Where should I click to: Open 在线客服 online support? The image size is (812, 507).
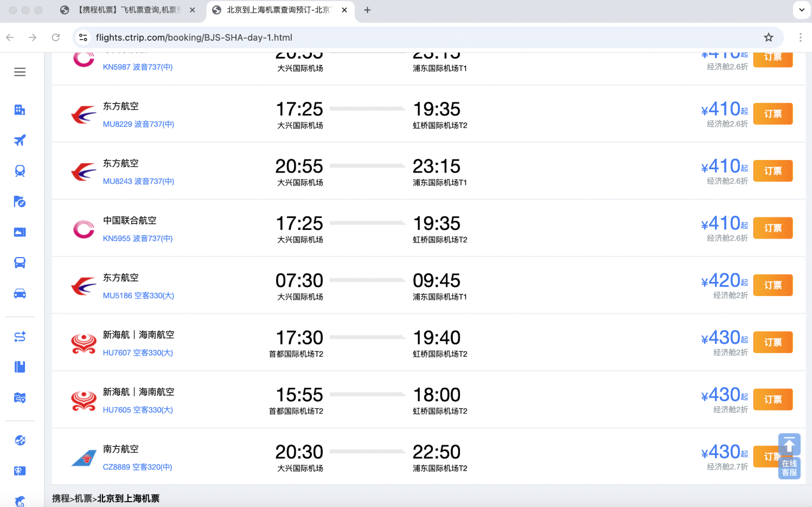point(789,468)
